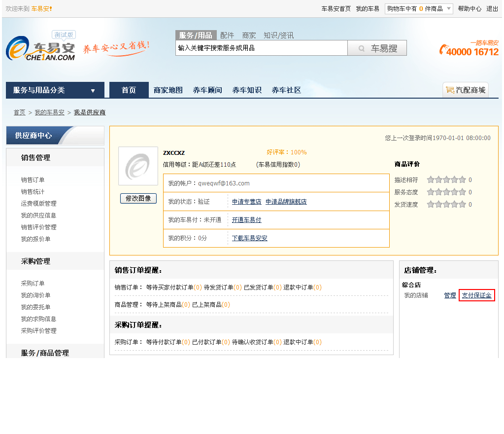Open 运费模版管理 in the sidebar
504x434 pixels.
tap(38, 204)
